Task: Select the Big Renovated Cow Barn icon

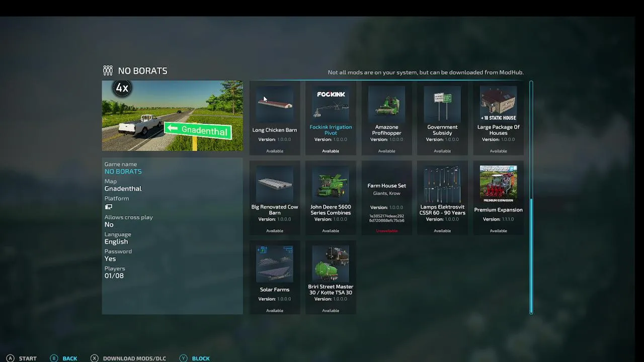Action: (275, 184)
